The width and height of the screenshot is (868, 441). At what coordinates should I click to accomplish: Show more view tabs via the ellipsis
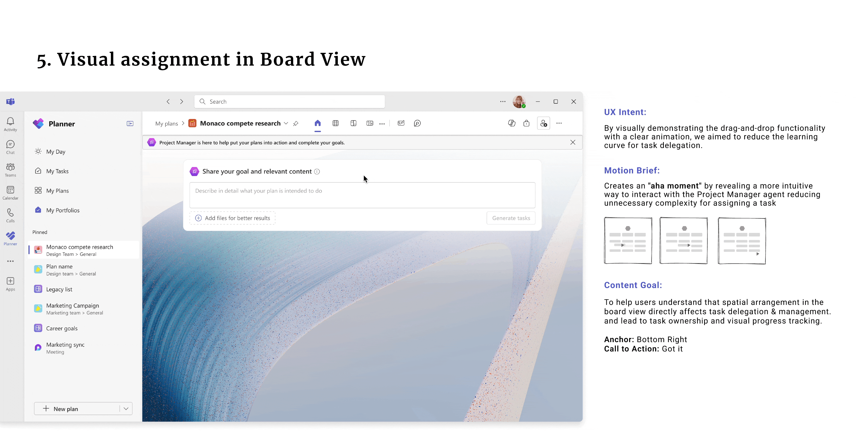[x=382, y=124]
